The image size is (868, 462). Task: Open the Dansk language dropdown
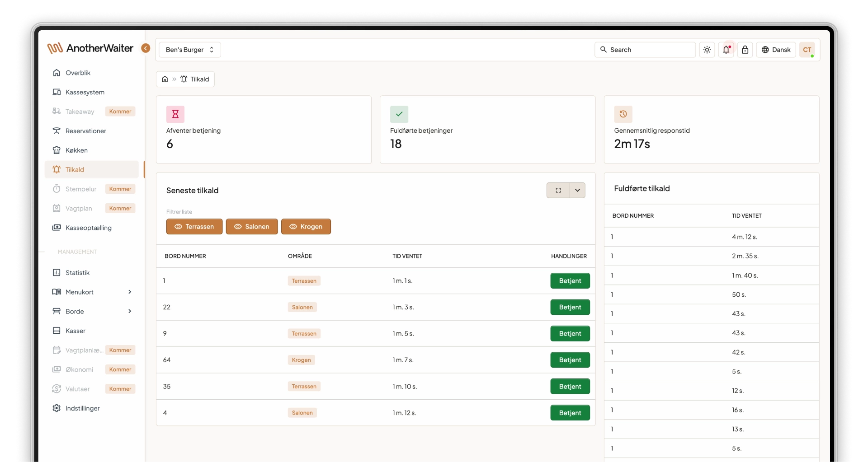776,50
